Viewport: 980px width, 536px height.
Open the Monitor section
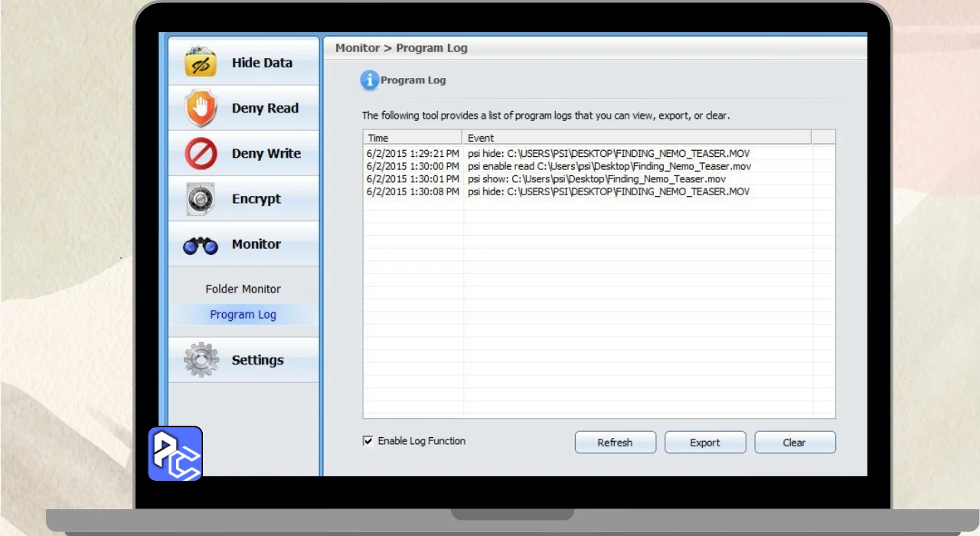point(243,244)
